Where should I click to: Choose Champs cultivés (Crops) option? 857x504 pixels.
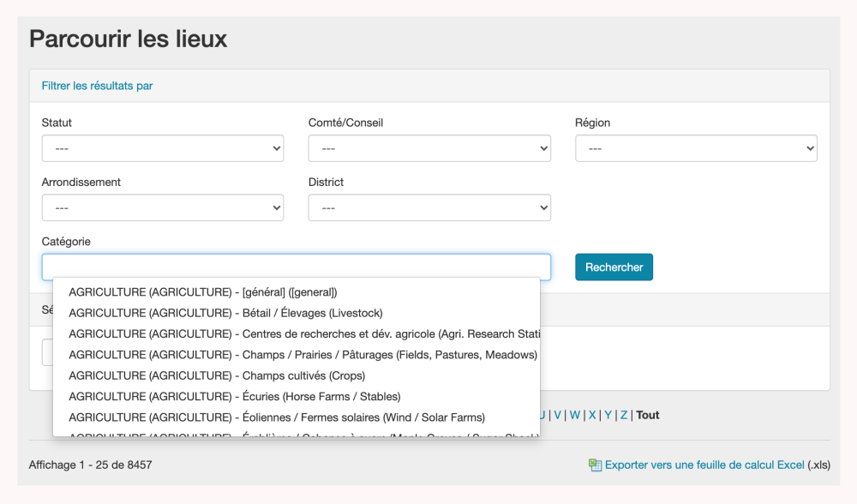(x=217, y=375)
